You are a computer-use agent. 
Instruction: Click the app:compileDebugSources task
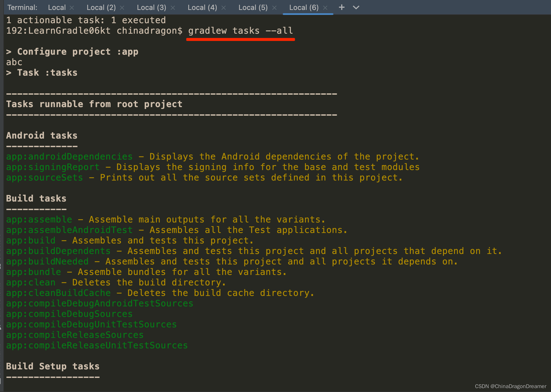(69, 314)
